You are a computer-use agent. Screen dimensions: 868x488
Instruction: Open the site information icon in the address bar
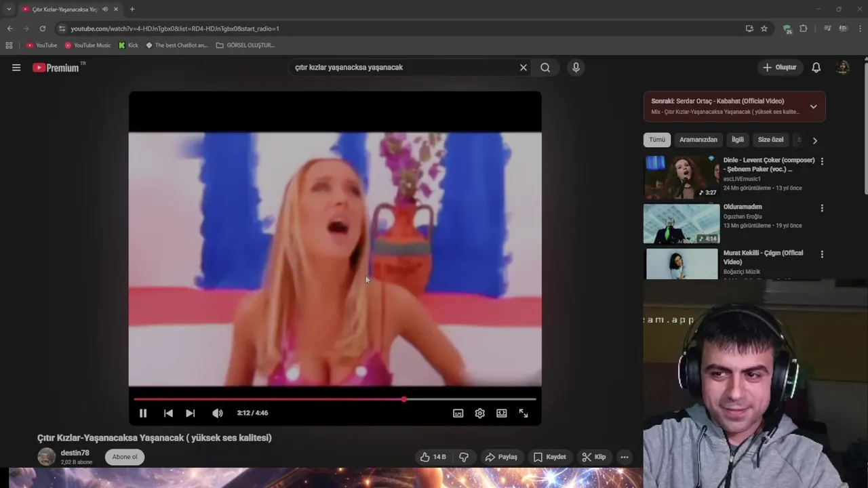[62, 28]
